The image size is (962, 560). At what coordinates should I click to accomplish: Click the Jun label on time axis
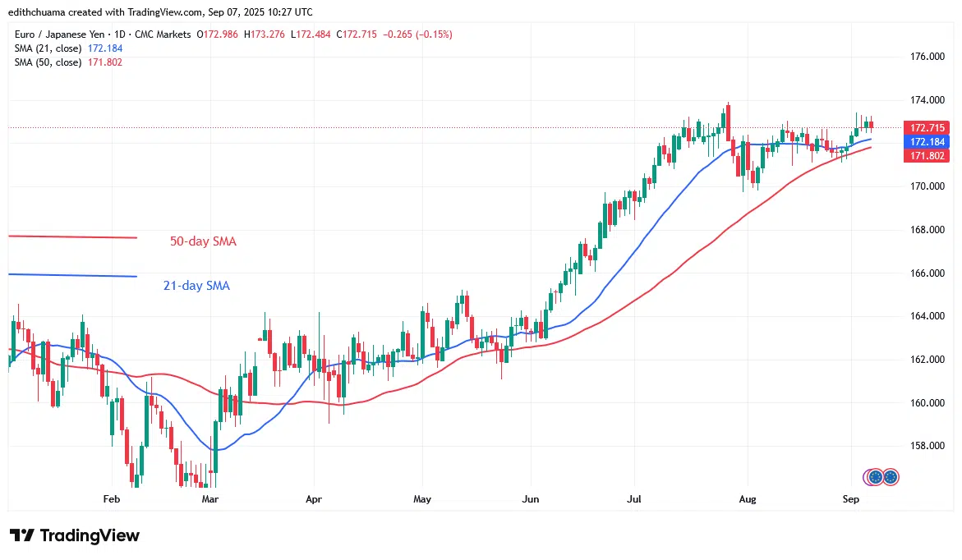(x=530, y=499)
